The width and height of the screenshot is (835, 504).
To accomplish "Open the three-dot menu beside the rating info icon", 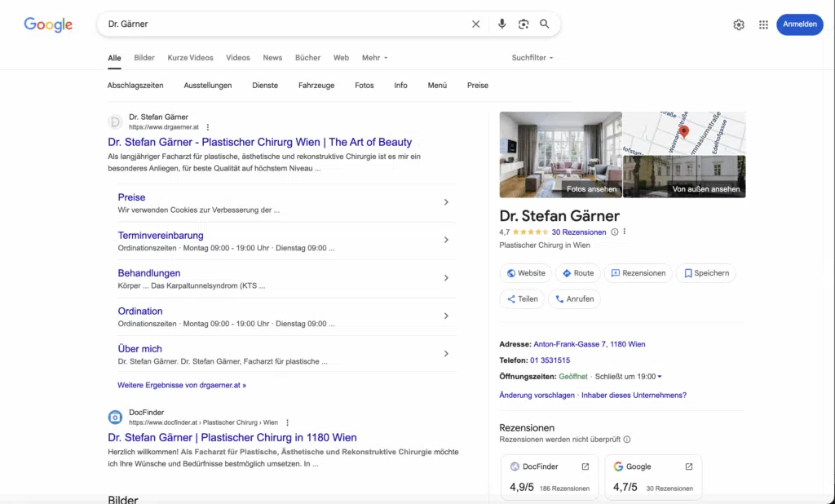I will (625, 232).
